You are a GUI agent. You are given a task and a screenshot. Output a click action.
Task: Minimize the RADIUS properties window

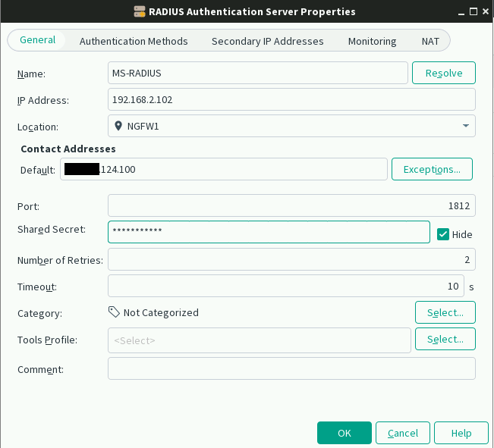point(461,12)
